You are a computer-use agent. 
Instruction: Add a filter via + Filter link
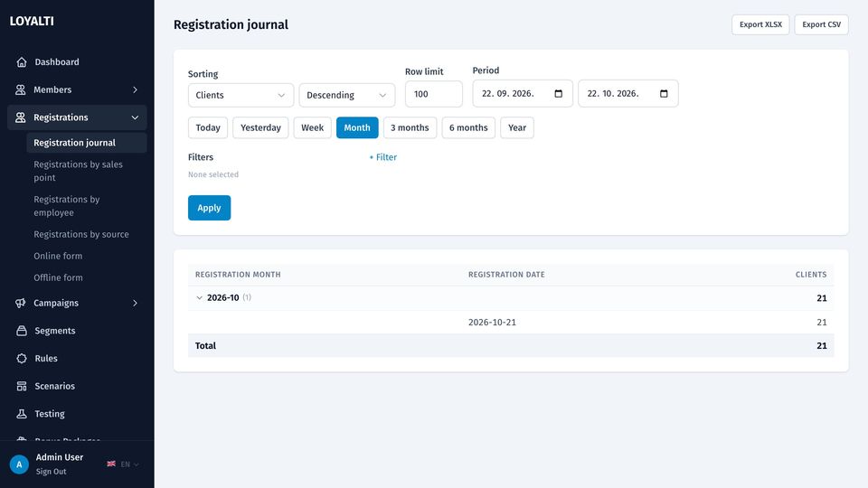(x=383, y=157)
